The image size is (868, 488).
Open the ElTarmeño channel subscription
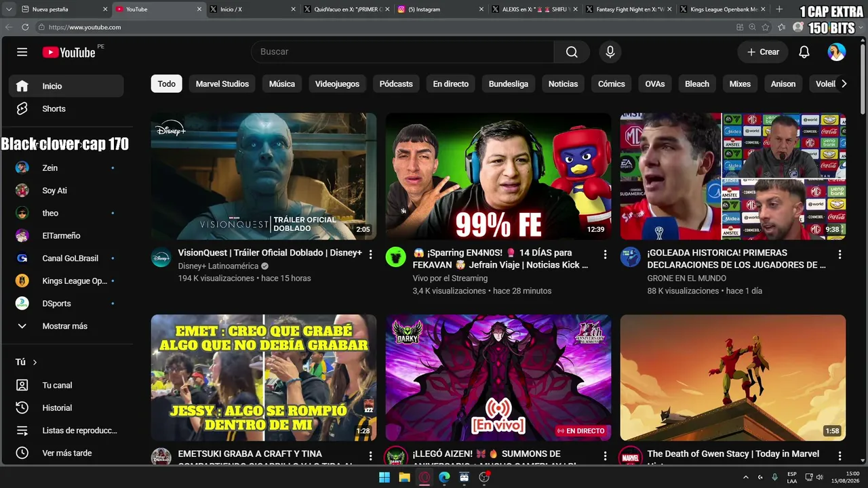click(x=66, y=236)
